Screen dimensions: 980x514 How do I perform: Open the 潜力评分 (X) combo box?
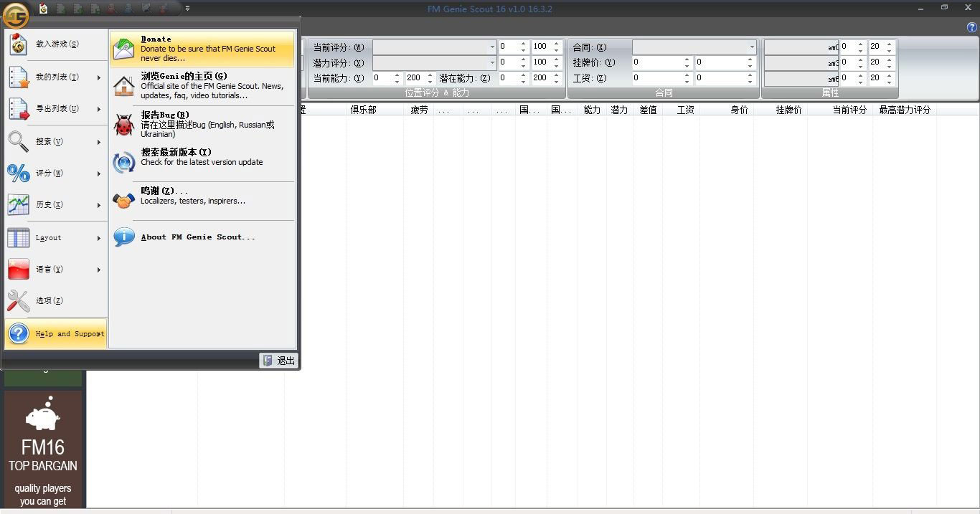pyautogui.click(x=435, y=62)
